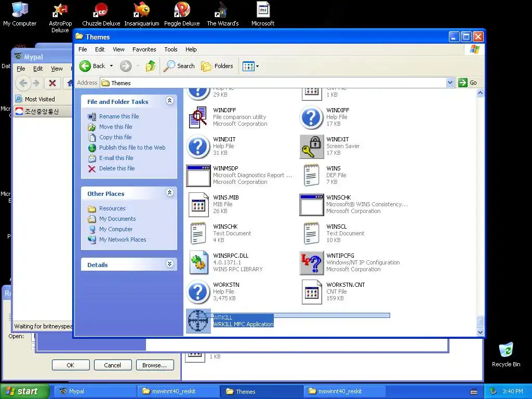Click Cancel in the Run dialog

click(113, 365)
